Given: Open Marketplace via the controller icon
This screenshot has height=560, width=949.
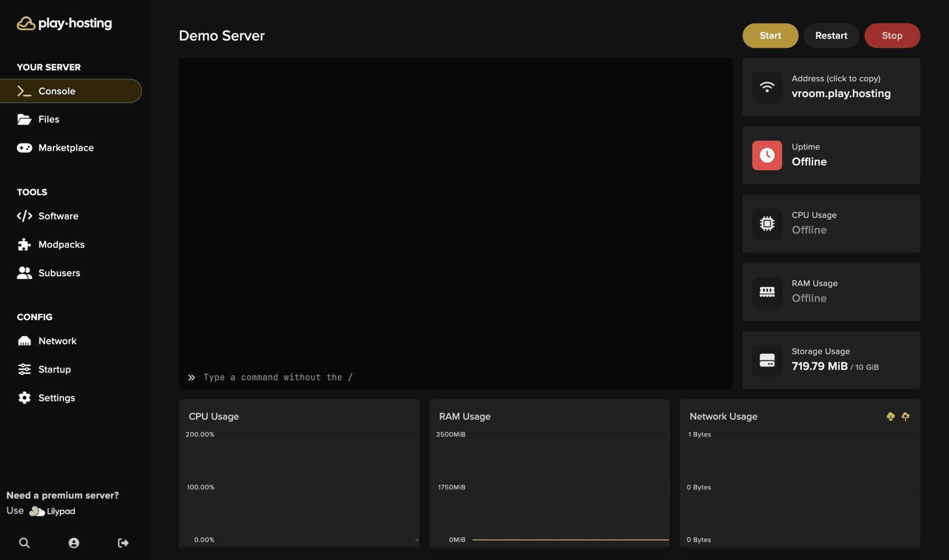Looking at the screenshot, I should [x=24, y=147].
